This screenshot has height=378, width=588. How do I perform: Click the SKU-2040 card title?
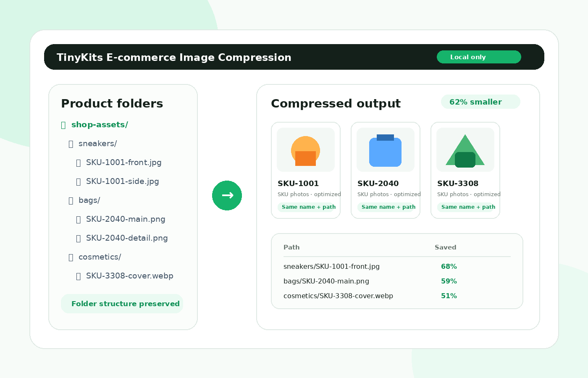pos(378,184)
